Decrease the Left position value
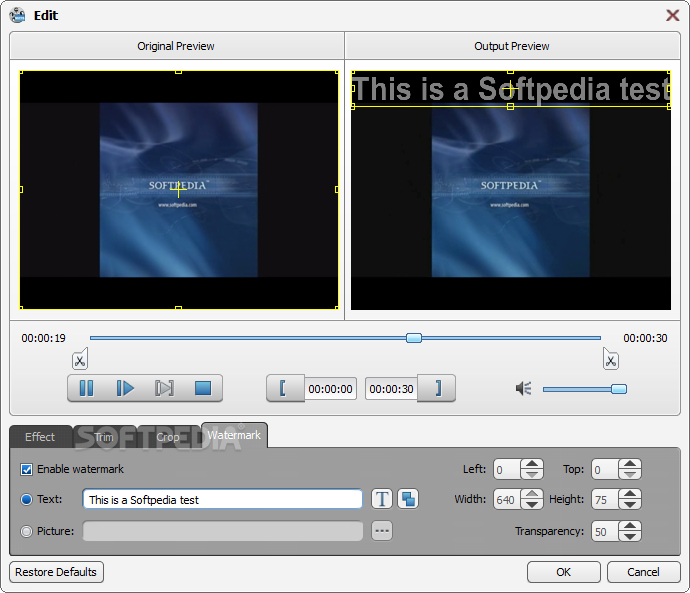Image resolution: width=690 pixels, height=593 pixels. 532,474
